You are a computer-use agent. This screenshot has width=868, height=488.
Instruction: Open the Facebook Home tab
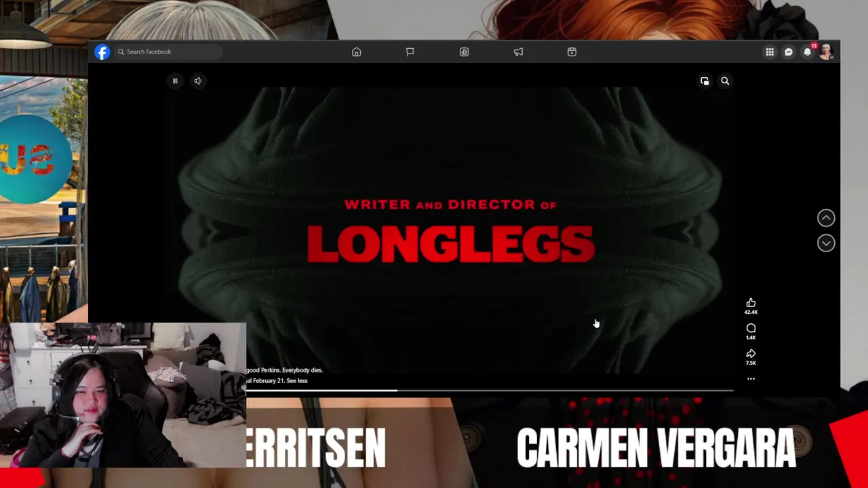pyautogui.click(x=356, y=52)
